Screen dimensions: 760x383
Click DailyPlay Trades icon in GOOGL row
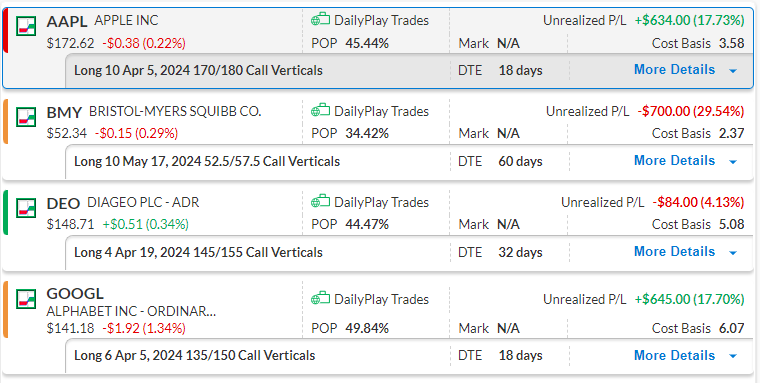tap(320, 299)
